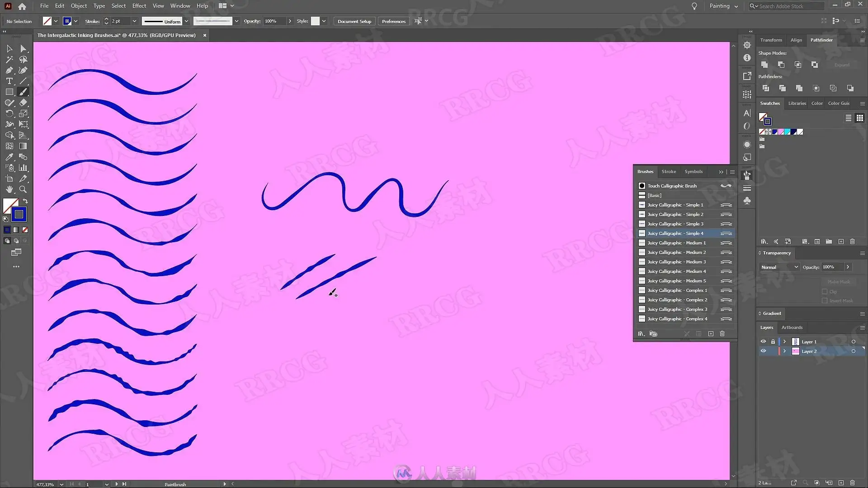Open the Effect menu

click(x=139, y=6)
